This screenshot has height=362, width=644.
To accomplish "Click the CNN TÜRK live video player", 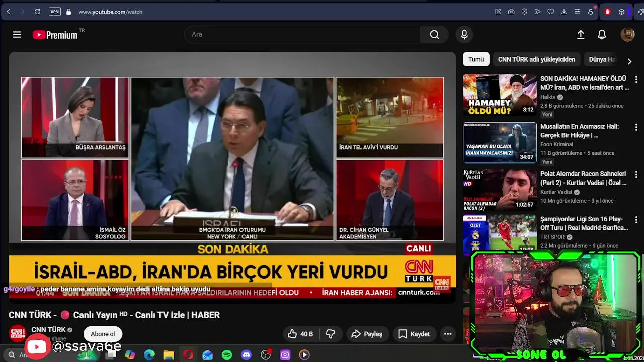I will [232, 177].
